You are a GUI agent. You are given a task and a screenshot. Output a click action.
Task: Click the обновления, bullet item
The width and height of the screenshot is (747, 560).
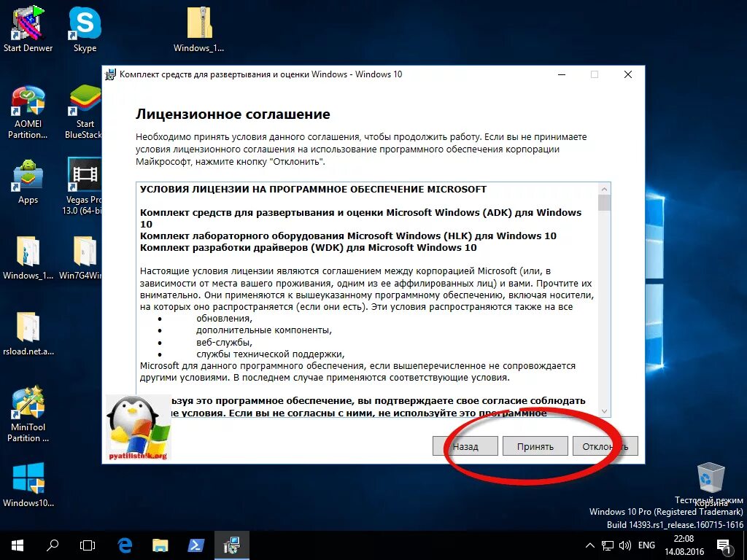pyautogui.click(x=225, y=319)
